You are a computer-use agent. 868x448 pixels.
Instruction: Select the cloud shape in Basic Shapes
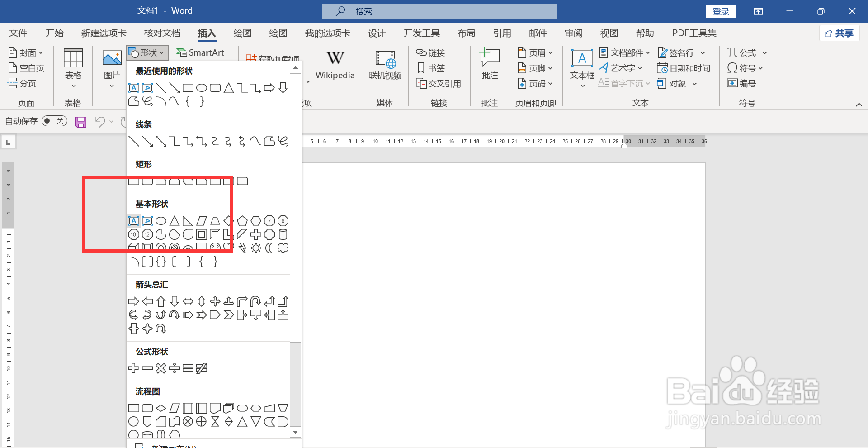click(283, 248)
